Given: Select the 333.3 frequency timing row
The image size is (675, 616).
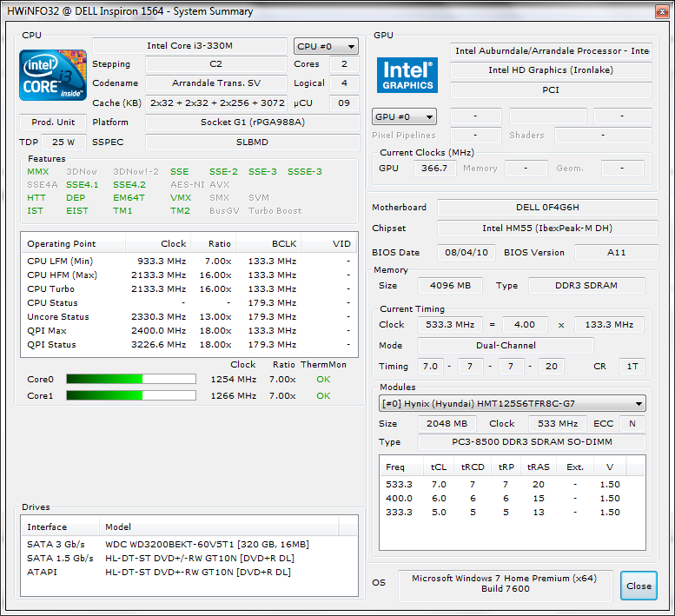Looking at the screenshot, I should tap(513, 513).
